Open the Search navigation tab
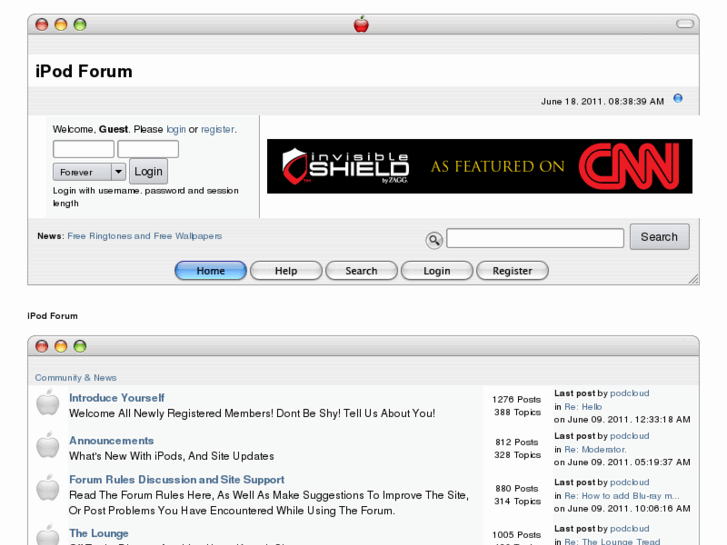 [361, 270]
